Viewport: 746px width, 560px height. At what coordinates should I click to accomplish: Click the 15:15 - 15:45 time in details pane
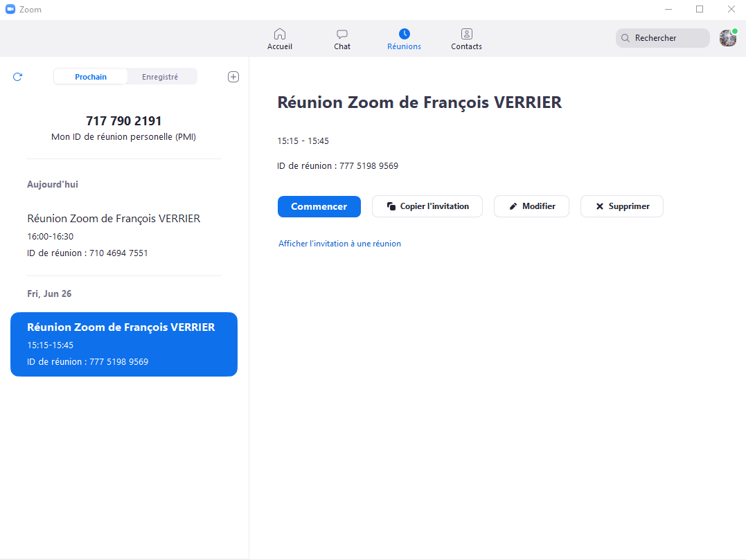click(x=303, y=141)
